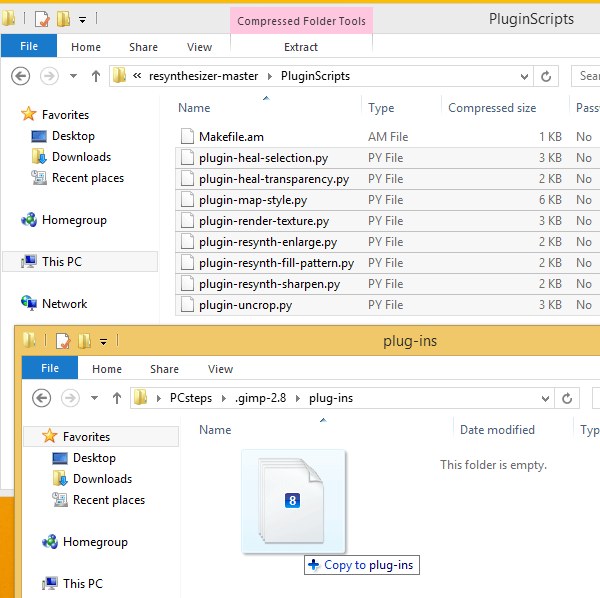Open the Extract ribbon tab
Screen dimensions: 600x598
pyautogui.click(x=301, y=47)
